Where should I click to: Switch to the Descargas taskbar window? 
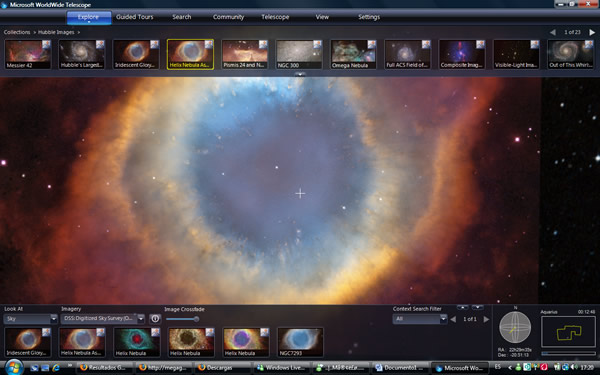223,368
